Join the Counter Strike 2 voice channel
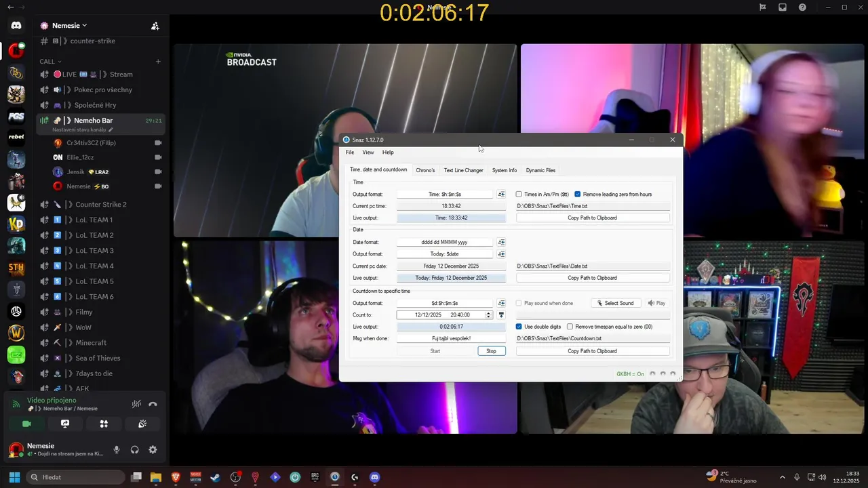This screenshot has height=488, width=868. (100, 205)
